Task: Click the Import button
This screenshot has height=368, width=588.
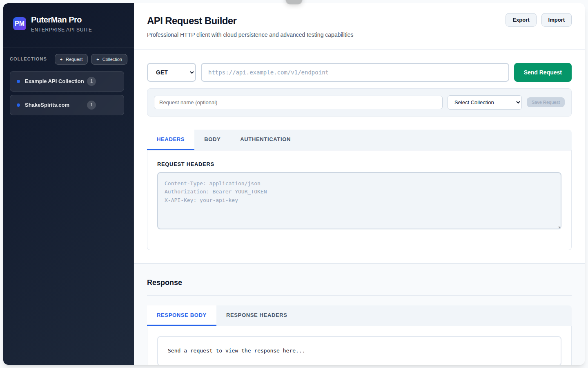Action: [557, 20]
